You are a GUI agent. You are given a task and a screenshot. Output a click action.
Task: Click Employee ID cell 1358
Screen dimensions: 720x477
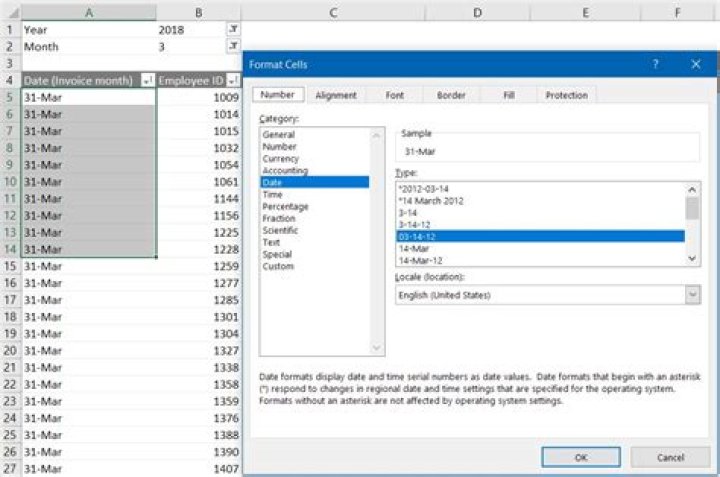pyautogui.click(x=198, y=384)
